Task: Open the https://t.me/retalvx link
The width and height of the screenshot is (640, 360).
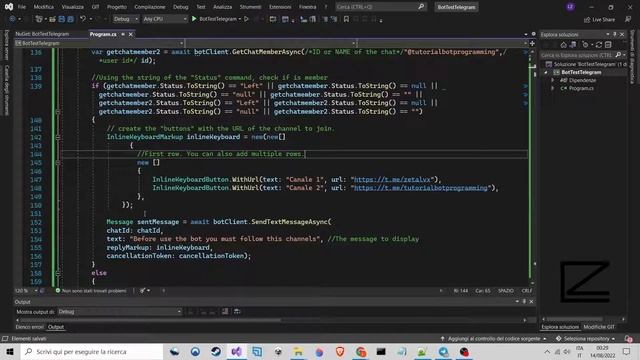Action: [392, 180]
